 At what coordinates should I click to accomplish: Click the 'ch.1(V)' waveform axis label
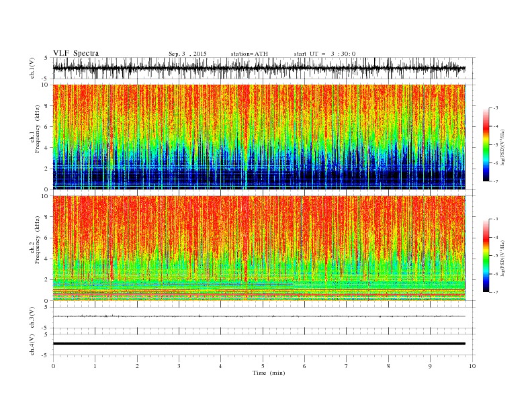point(32,68)
